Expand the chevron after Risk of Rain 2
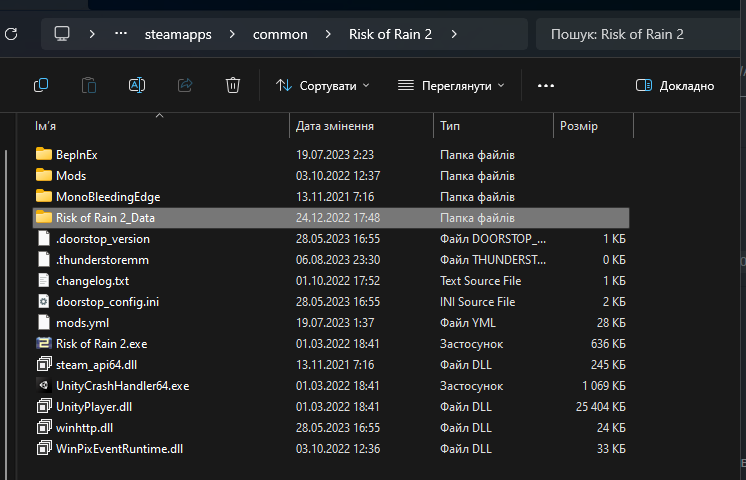The image size is (746, 480). point(454,34)
